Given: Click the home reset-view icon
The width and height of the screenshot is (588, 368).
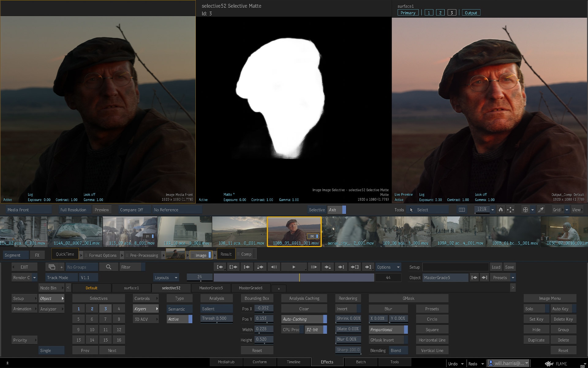Looking at the screenshot, I should point(501,210).
